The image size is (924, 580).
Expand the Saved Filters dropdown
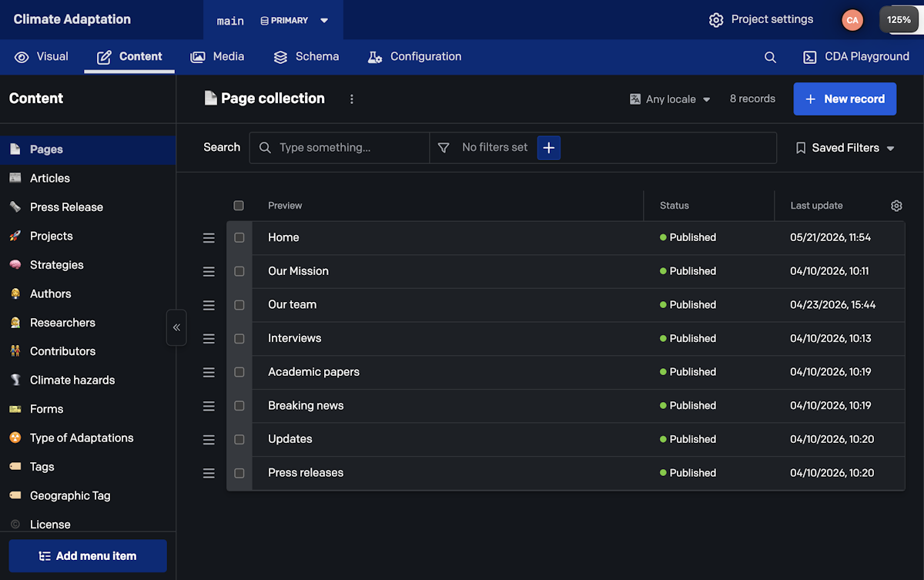845,148
